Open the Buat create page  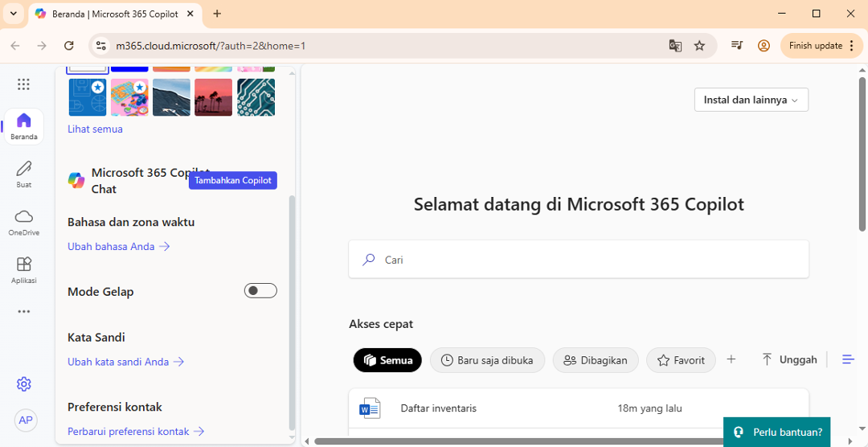pos(23,174)
